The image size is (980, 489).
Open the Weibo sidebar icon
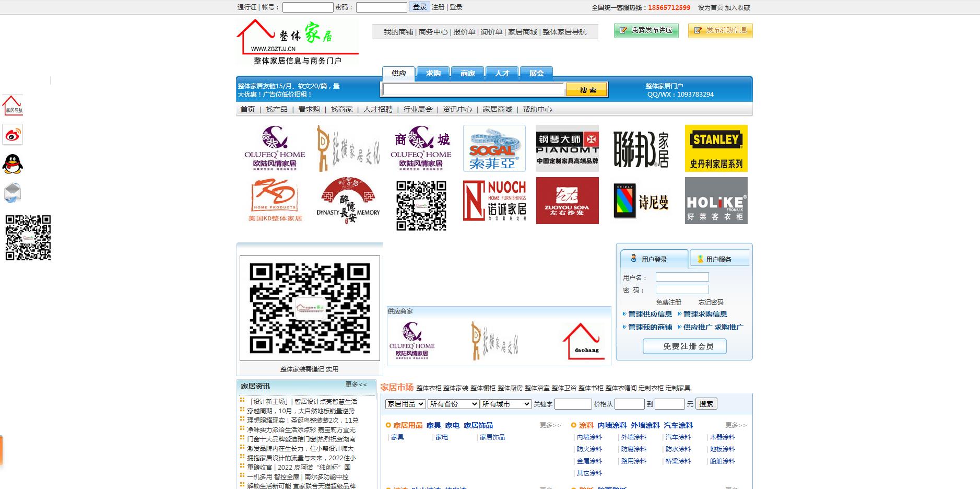pyautogui.click(x=13, y=135)
